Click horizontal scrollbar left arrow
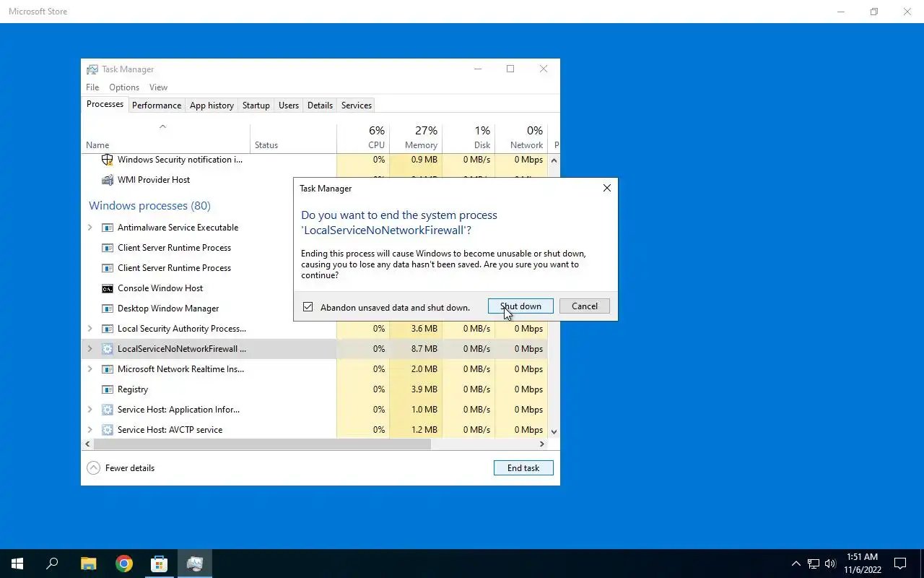The width and height of the screenshot is (924, 578). click(88, 444)
